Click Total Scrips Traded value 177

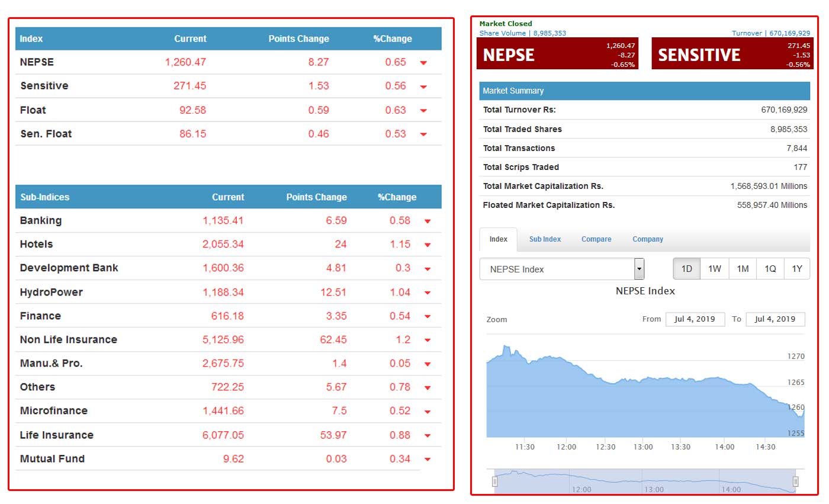[801, 167]
